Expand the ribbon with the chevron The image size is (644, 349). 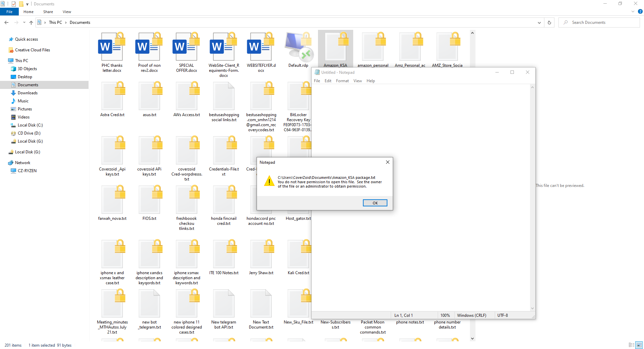pos(633,11)
